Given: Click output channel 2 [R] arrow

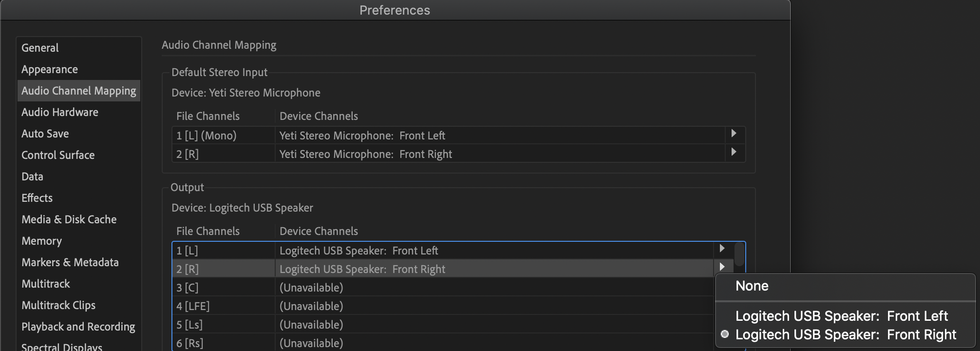Looking at the screenshot, I should (x=722, y=267).
